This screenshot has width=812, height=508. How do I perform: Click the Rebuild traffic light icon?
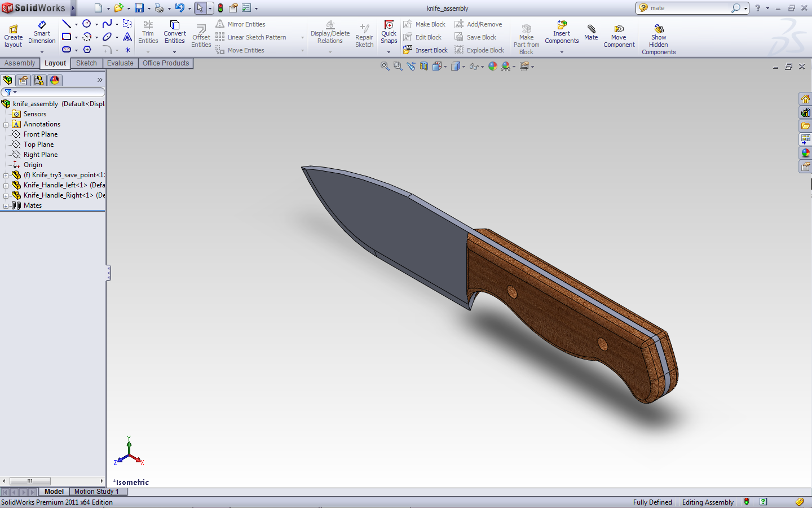(220, 8)
